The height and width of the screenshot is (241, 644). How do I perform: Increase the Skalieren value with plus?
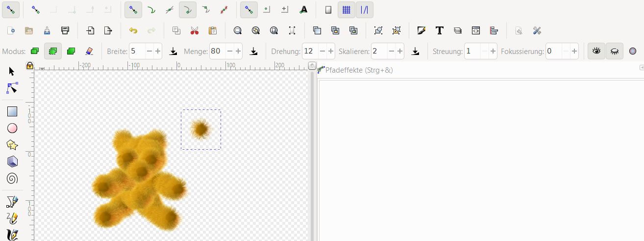(400, 51)
